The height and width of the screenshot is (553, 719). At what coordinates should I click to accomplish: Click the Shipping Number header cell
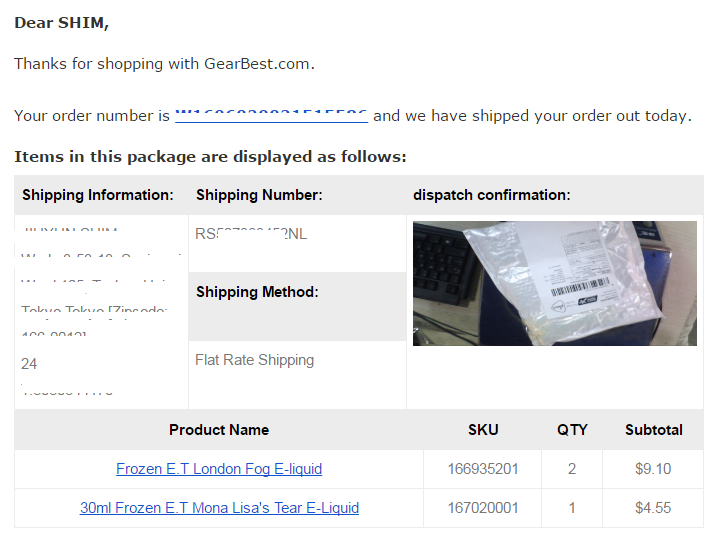[x=259, y=195]
